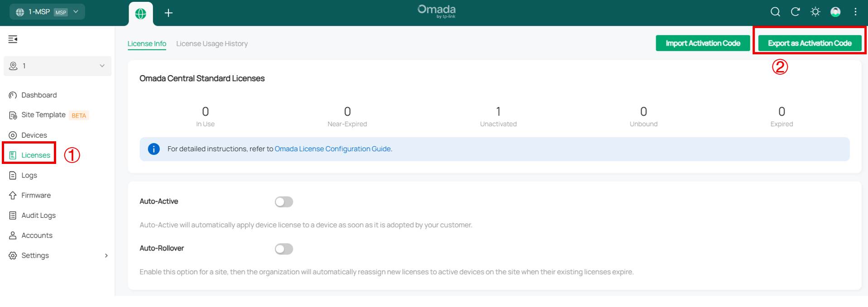Click the Auto-Active label
Screen dimensions: 868x307
159,201
